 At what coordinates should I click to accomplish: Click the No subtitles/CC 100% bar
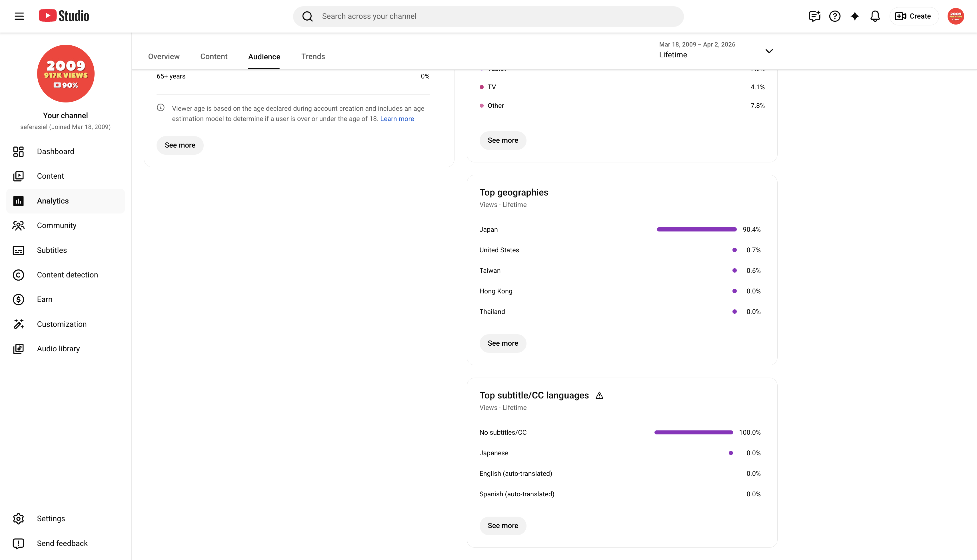(693, 433)
